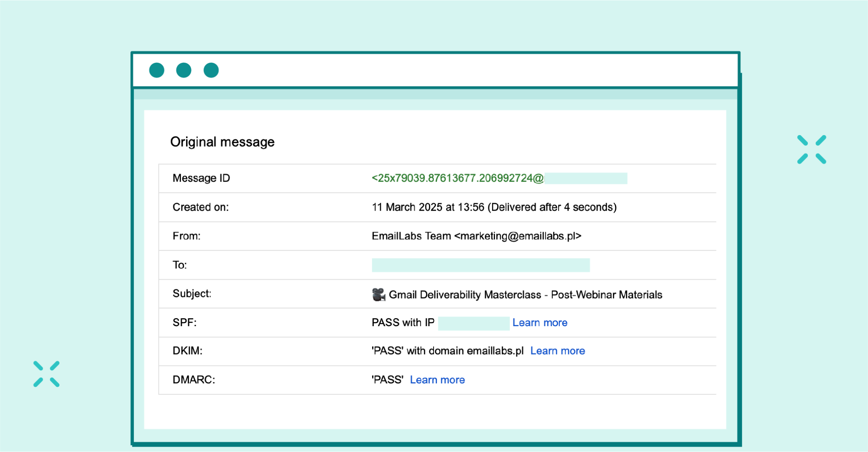The image size is (868, 452).
Task: Click the browser window top bar
Action: tap(424, 70)
